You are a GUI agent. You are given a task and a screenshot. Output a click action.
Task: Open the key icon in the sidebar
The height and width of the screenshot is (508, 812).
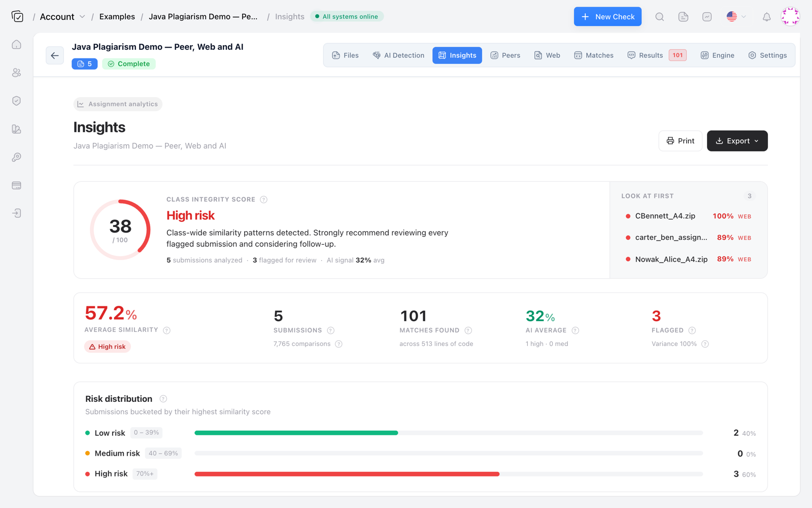[17, 157]
